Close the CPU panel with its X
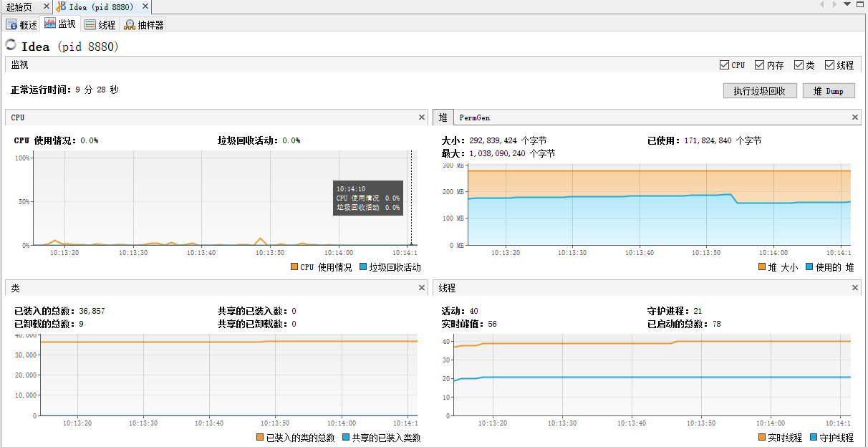Viewport: 868px width, 447px height. coord(422,117)
